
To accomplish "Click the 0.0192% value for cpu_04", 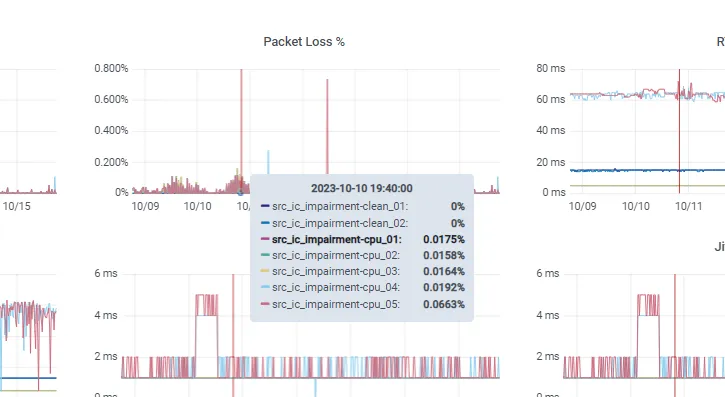I will tap(444, 287).
